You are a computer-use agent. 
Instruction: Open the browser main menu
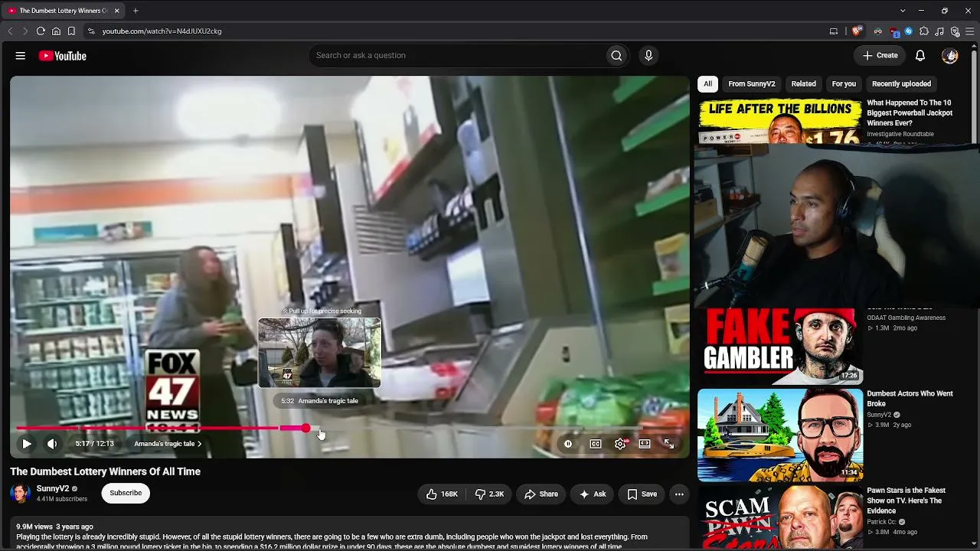969,31
